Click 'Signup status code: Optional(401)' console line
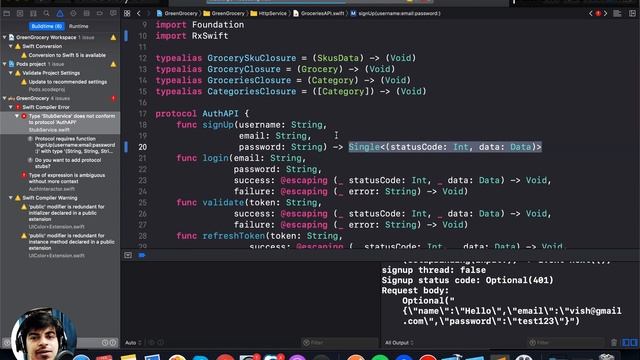The image size is (640, 360). [467, 280]
